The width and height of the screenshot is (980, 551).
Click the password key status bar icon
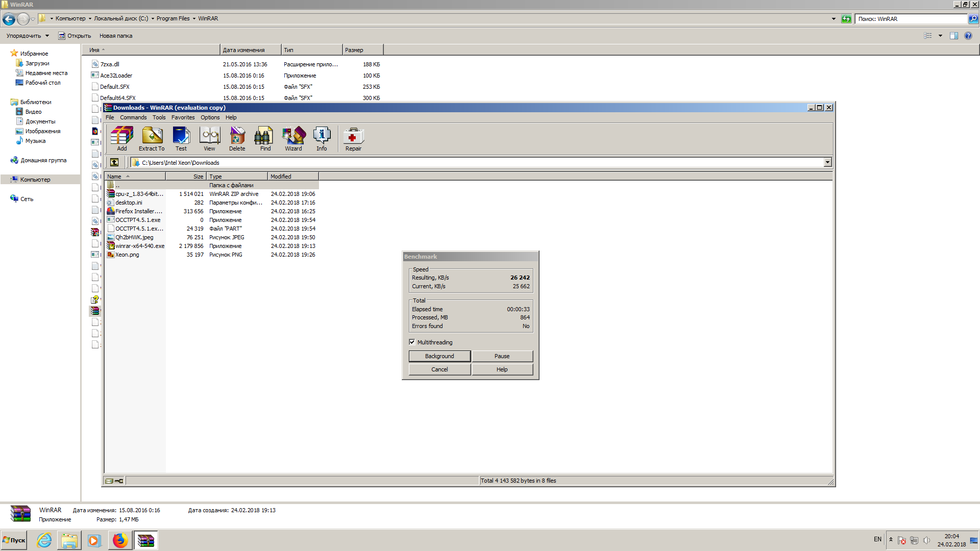coord(119,481)
